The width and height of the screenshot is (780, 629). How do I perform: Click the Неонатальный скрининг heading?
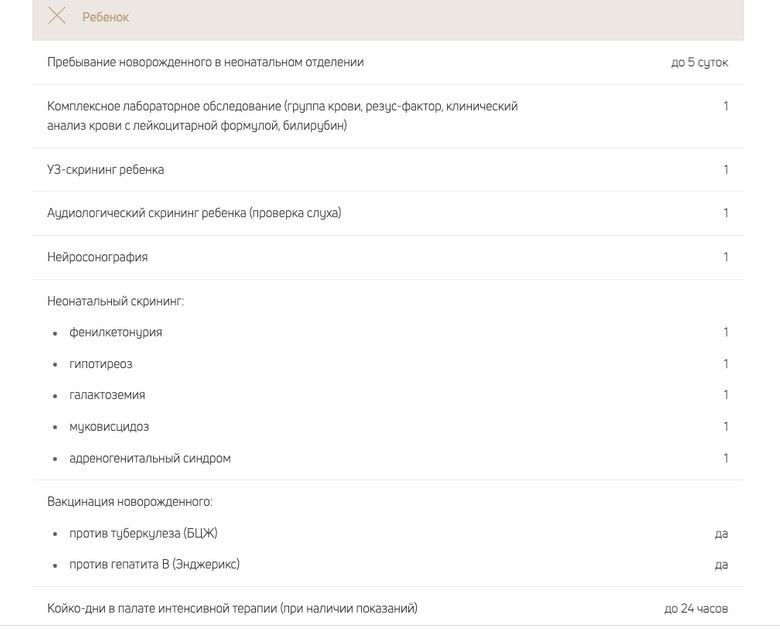[x=115, y=301]
